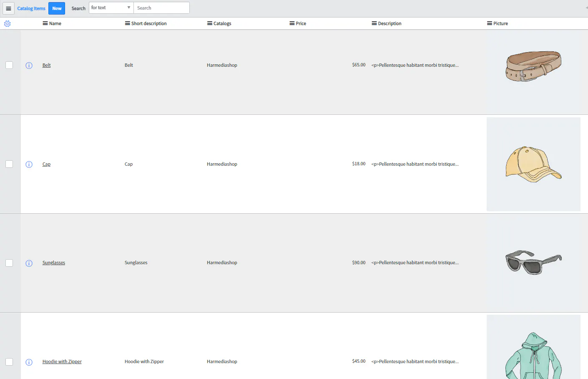The image size is (588, 379).
Task: Expand the 'for text' search field dropdown
Action: click(x=111, y=8)
